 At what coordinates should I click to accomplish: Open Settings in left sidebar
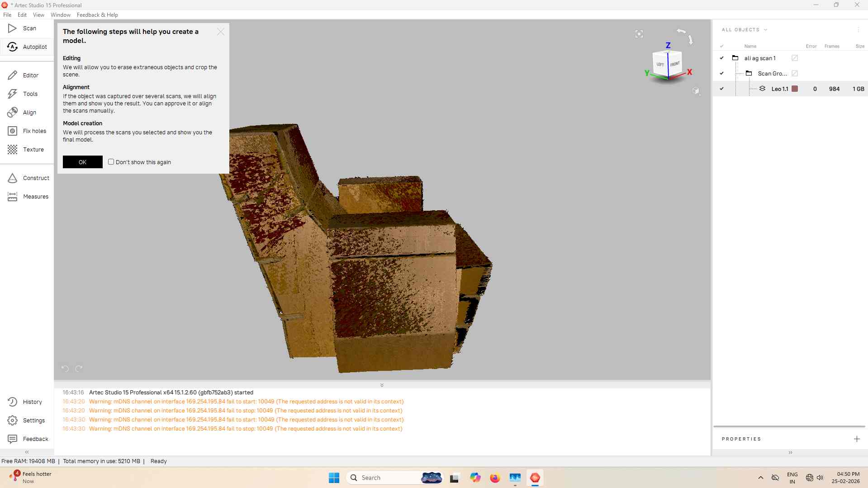[27, 421]
